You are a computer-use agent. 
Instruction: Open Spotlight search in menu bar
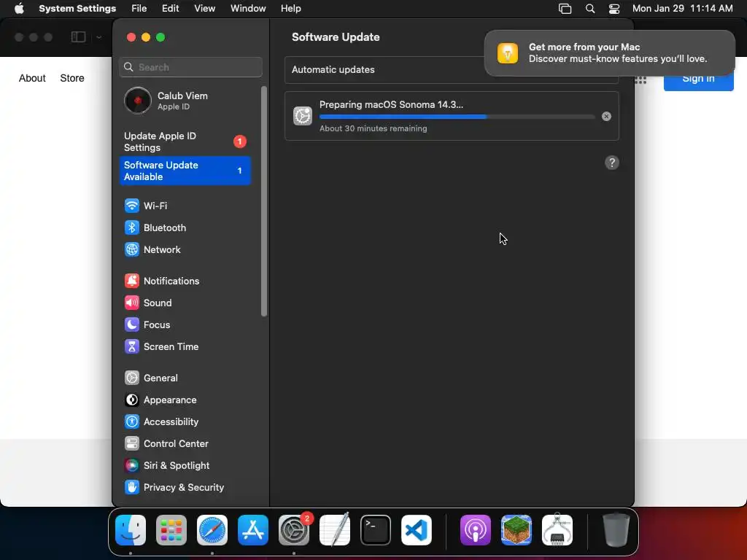[589, 9]
